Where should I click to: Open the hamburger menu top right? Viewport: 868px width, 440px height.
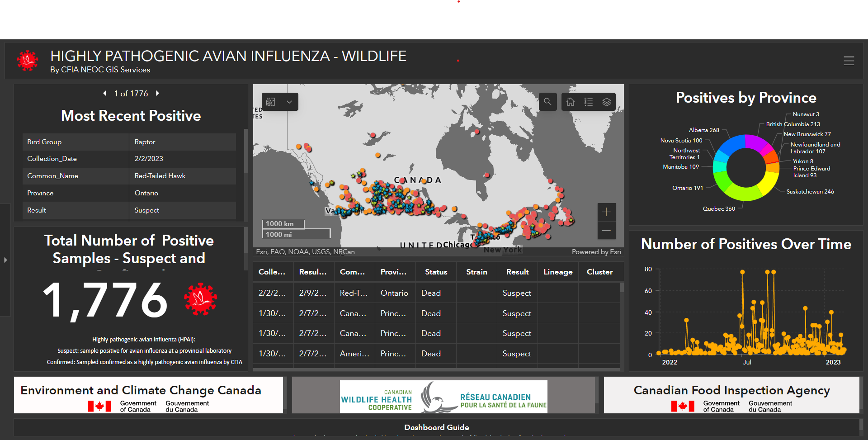[849, 61]
